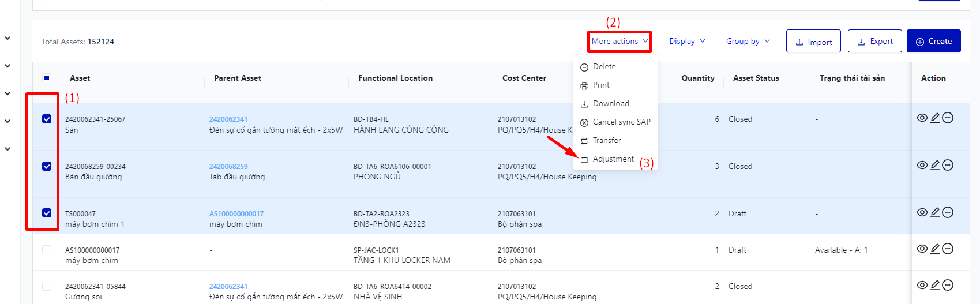
Task: Toggle the select-all checkbox in table header
Action: (x=47, y=78)
